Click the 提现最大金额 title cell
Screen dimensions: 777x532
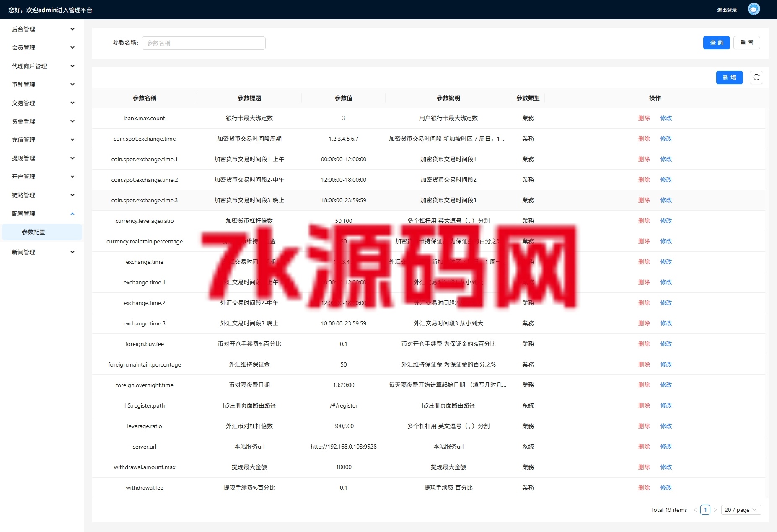tap(249, 467)
